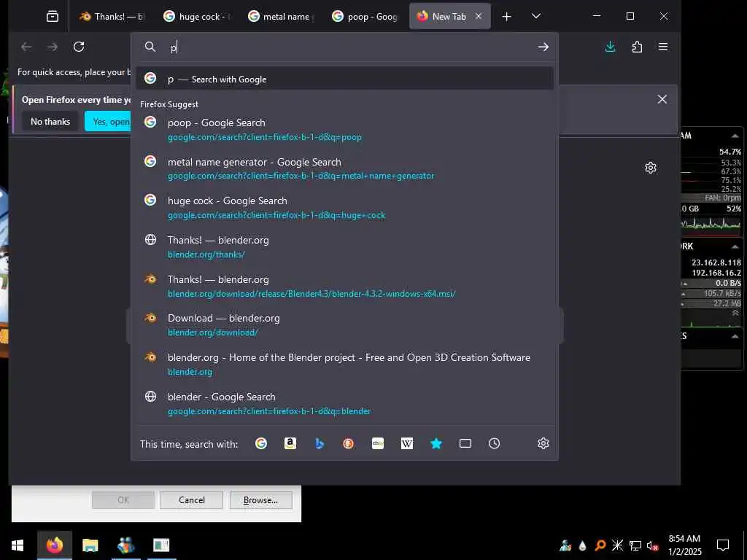This screenshot has height=560, width=747.
Task: Focus the address bar text field
Action: (x=350, y=47)
